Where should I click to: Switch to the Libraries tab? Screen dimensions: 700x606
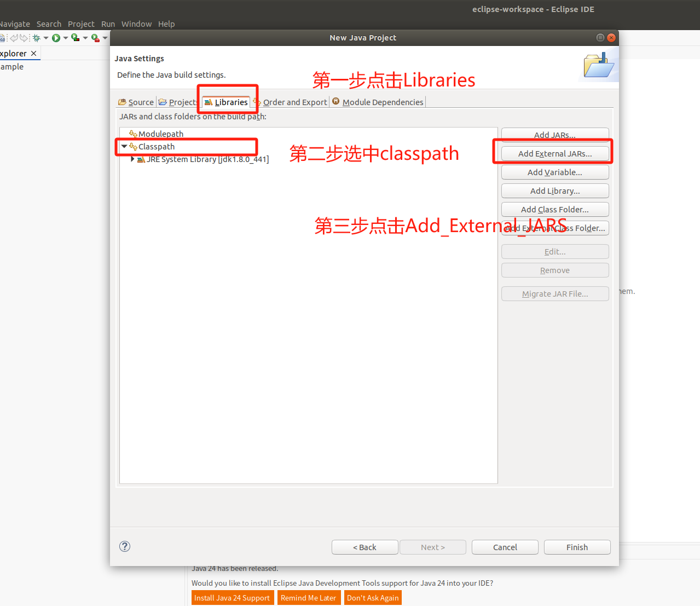coord(226,102)
